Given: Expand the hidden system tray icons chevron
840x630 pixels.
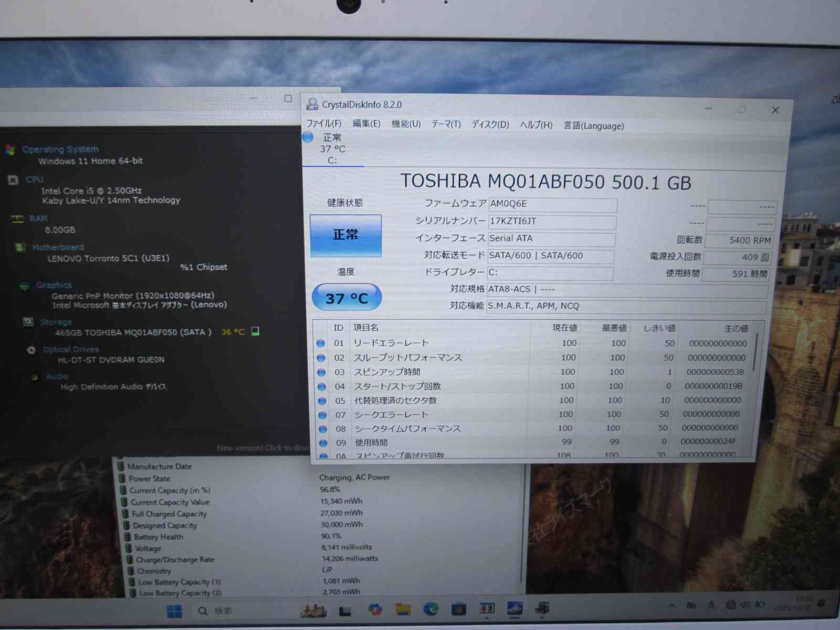Looking at the screenshot, I should point(671,606).
